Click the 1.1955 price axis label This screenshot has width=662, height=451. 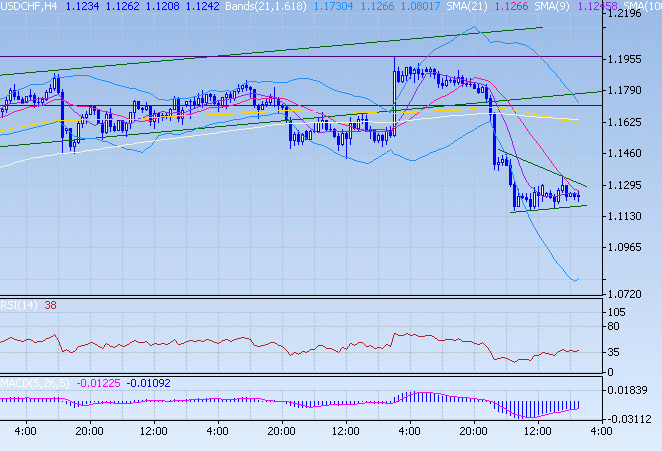(x=625, y=59)
